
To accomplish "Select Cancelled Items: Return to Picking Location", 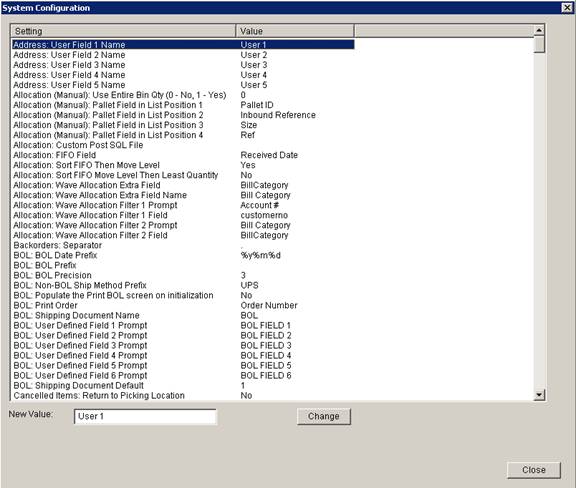I will point(183,396).
